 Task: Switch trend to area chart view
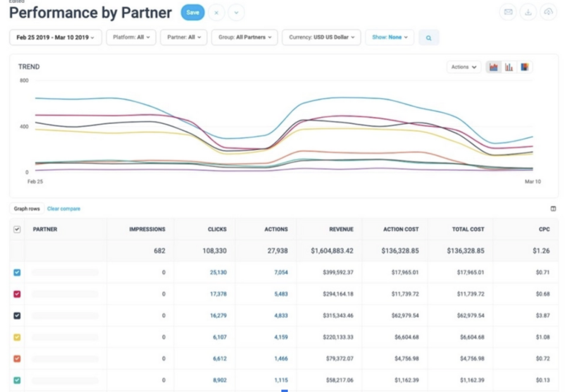[x=494, y=67]
